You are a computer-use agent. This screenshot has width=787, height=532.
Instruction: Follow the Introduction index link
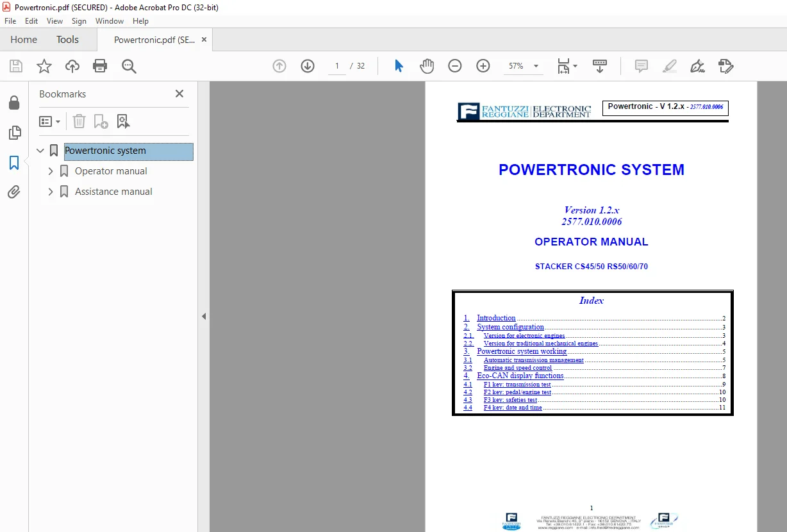(x=496, y=318)
